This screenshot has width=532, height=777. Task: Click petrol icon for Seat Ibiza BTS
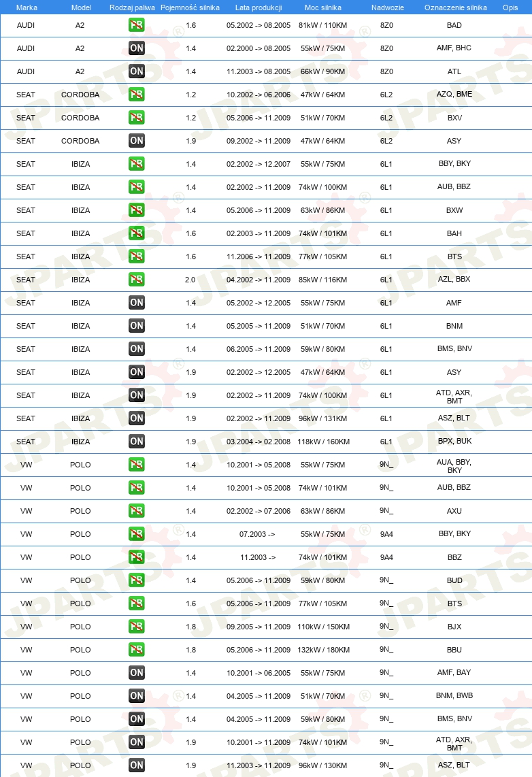coord(136,257)
